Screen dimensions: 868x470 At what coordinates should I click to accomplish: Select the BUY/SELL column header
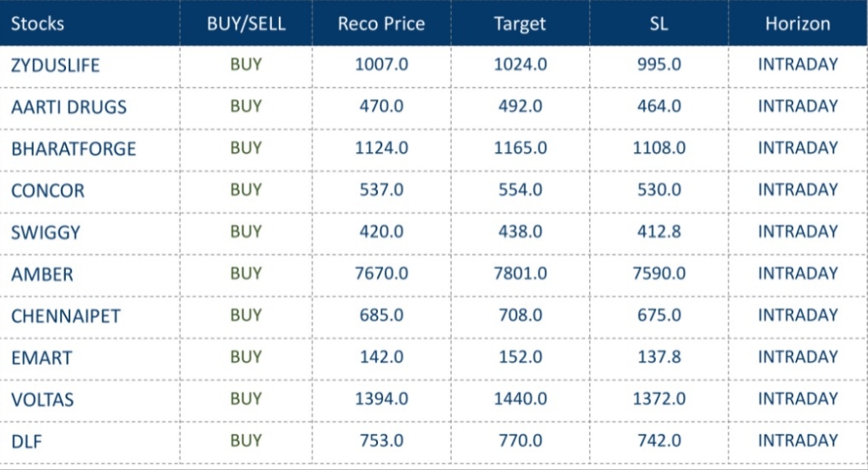(246, 23)
